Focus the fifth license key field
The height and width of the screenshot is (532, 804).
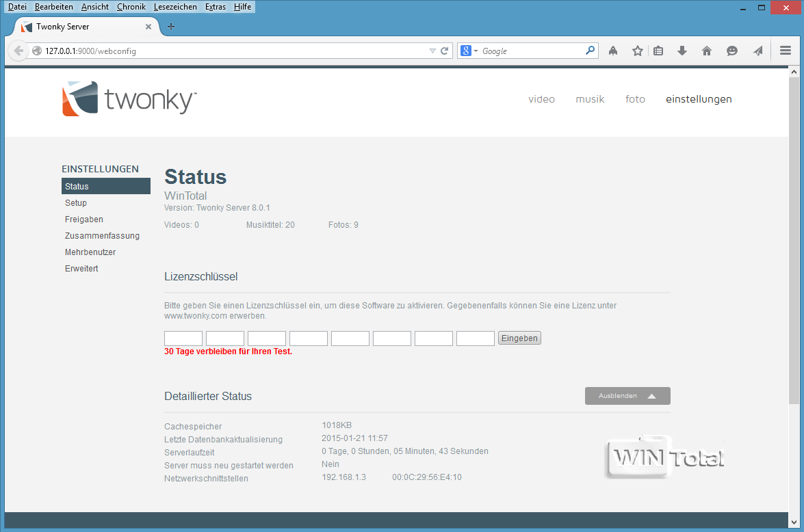pyautogui.click(x=350, y=338)
